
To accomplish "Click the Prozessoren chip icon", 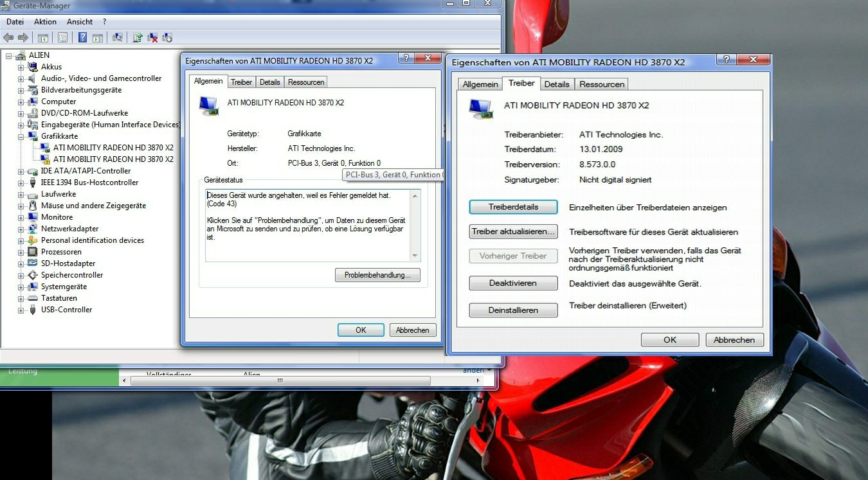I will click(33, 252).
